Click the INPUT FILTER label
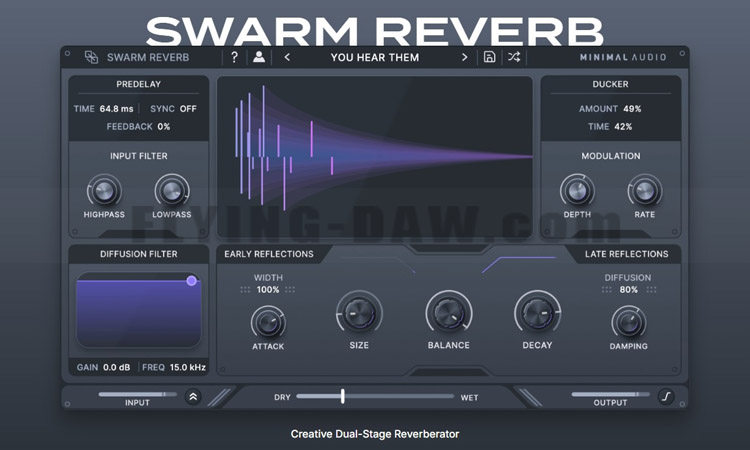 pyautogui.click(x=139, y=156)
